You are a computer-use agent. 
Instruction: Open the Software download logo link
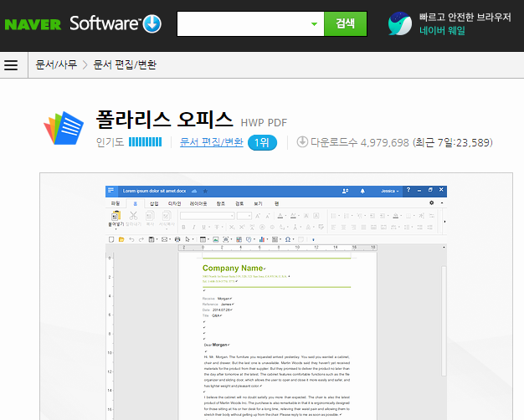click(x=116, y=23)
